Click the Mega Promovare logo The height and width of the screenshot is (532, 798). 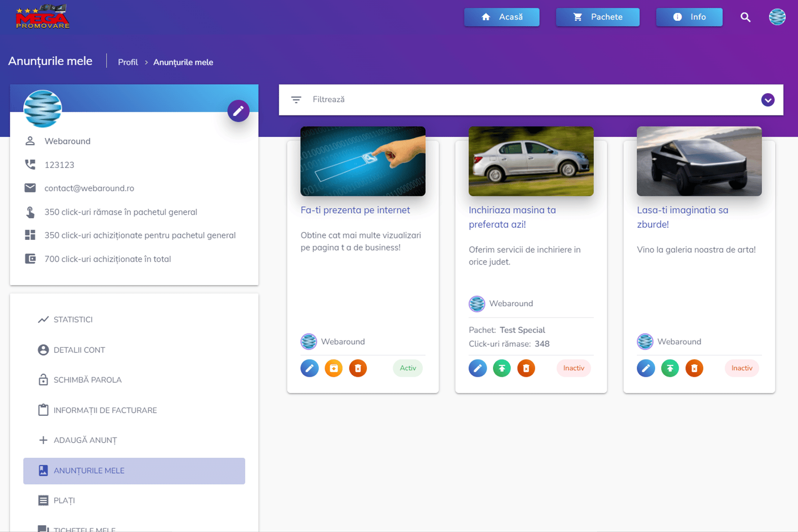(x=42, y=17)
